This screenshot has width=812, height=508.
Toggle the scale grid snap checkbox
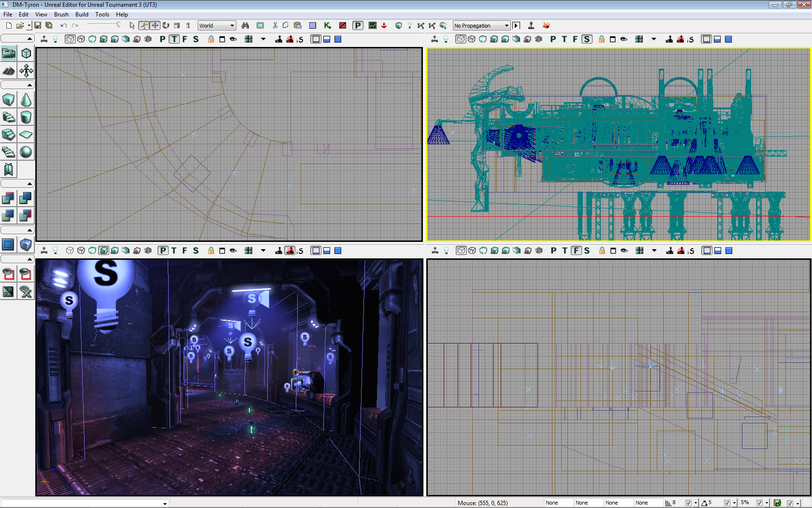coord(759,503)
